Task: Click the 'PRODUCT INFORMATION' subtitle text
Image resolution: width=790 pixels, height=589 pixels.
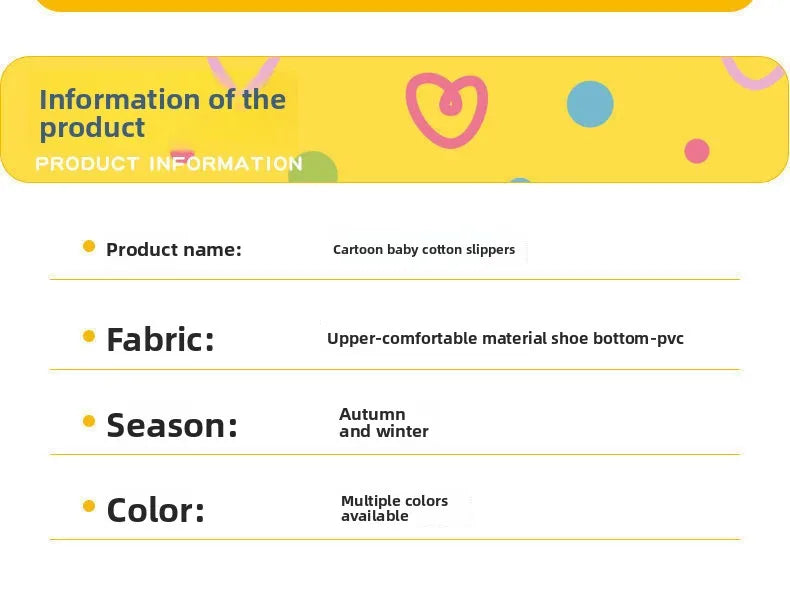Action: click(169, 164)
